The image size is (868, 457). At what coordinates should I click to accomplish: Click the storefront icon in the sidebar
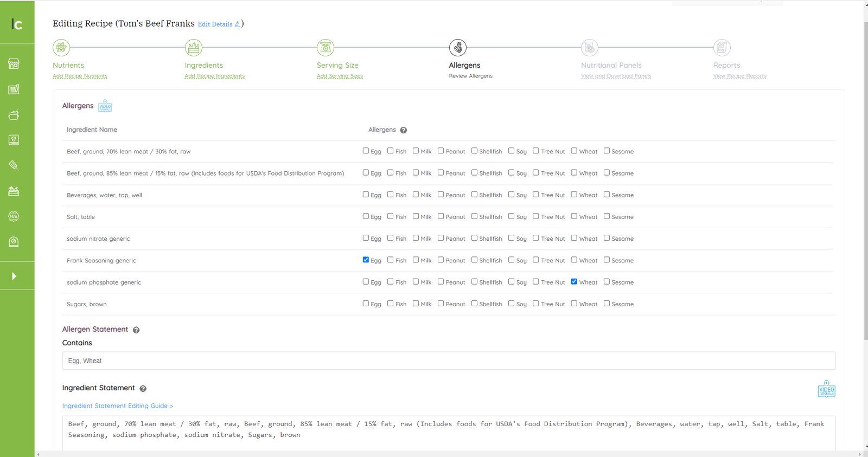[14, 64]
